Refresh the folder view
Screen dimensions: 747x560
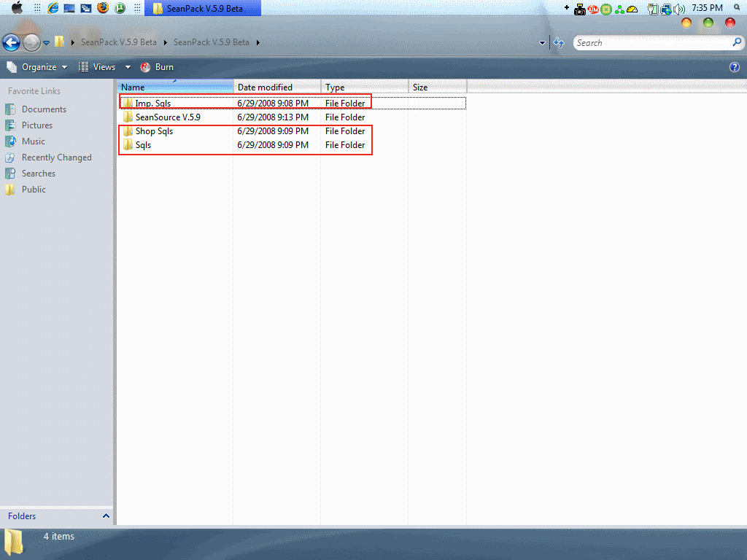pyautogui.click(x=559, y=43)
